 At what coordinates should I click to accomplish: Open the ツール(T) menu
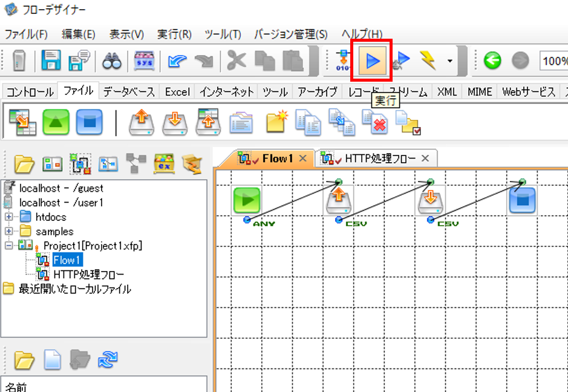coord(223,34)
